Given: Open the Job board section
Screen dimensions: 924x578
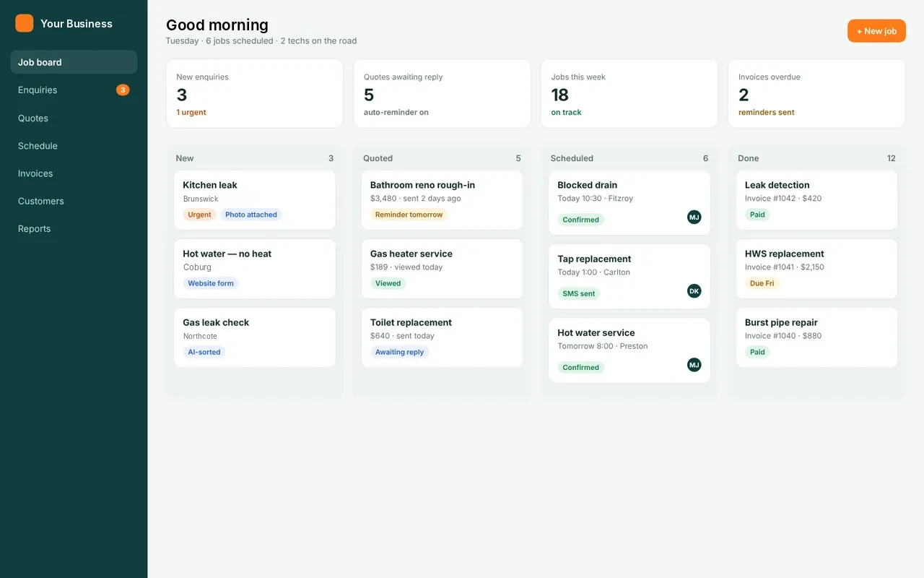Looking at the screenshot, I should pos(74,62).
